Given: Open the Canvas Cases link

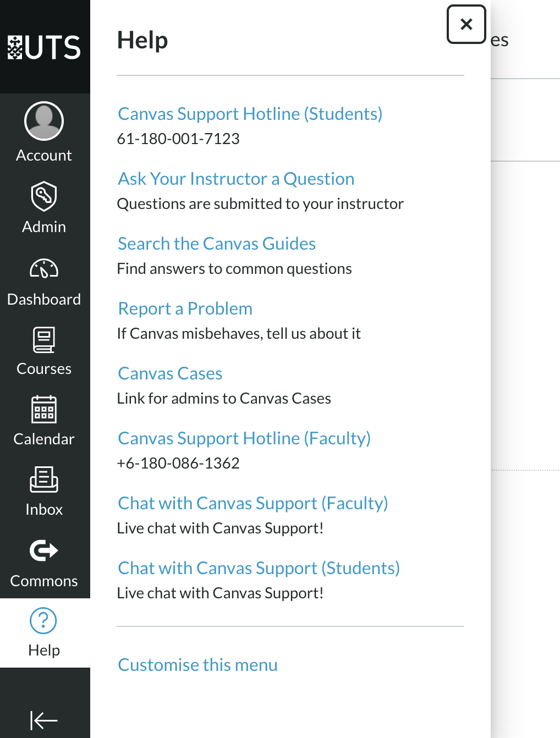Looking at the screenshot, I should (170, 373).
